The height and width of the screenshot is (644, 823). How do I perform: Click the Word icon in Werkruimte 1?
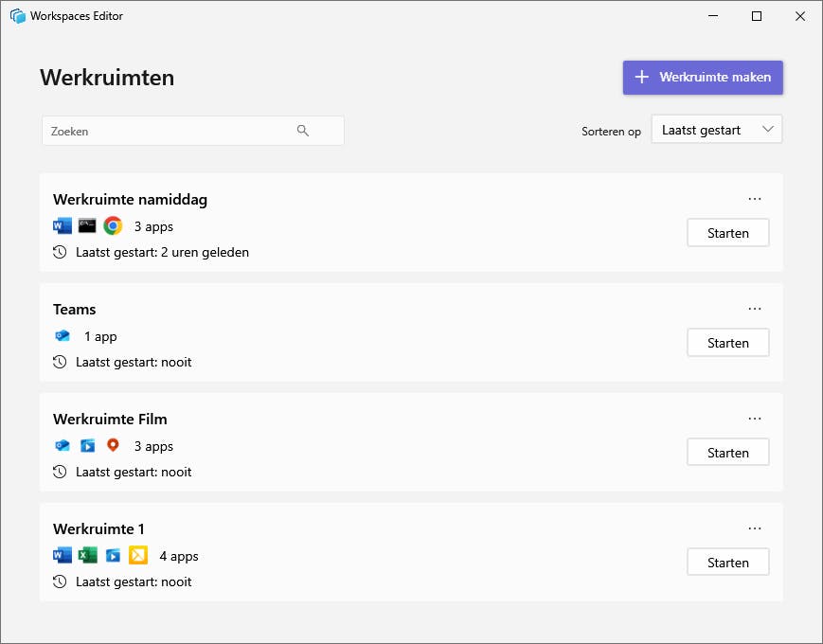[63, 556]
